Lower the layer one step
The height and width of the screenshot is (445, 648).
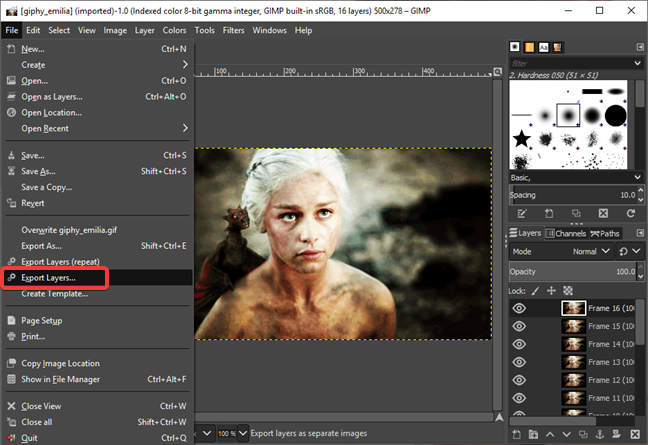[x=567, y=434]
